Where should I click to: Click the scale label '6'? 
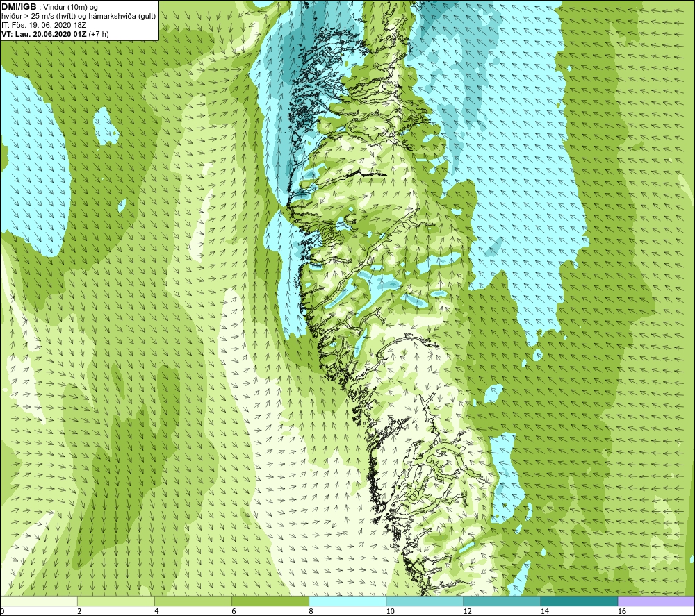pos(234,612)
